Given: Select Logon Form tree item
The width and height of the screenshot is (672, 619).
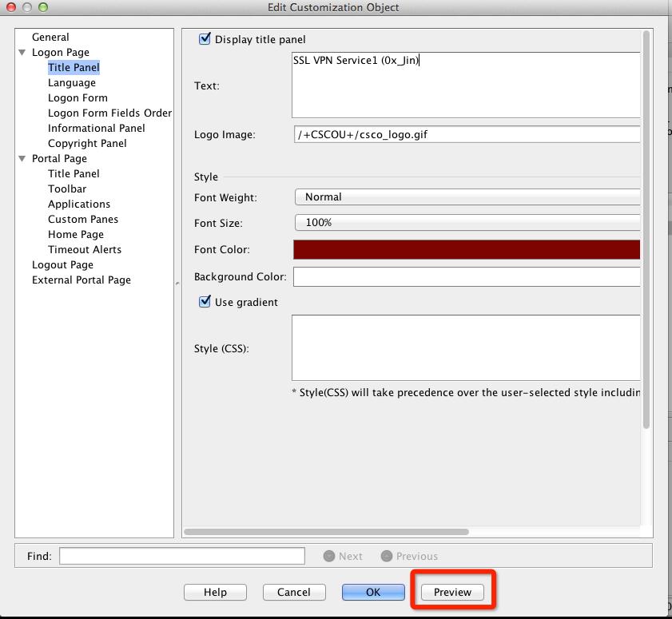Looking at the screenshot, I should pos(78,97).
